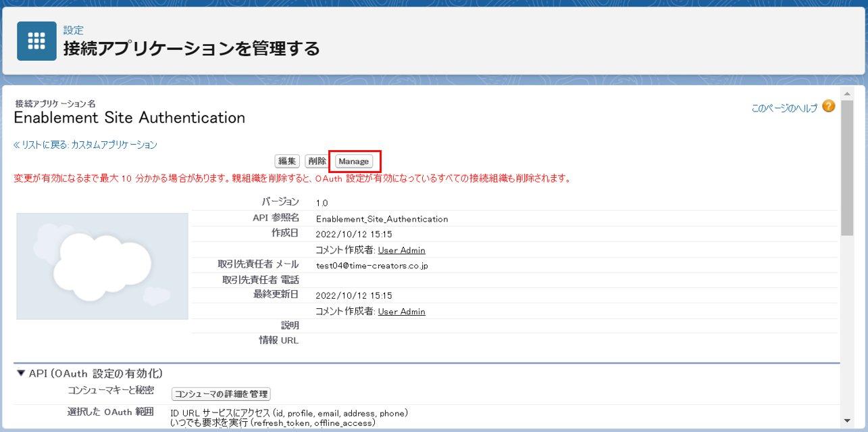Image resolution: width=868 pixels, height=432 pixels.
Task: Click the 選択した OAuth 範囲 label
Action: coord(111,412)
